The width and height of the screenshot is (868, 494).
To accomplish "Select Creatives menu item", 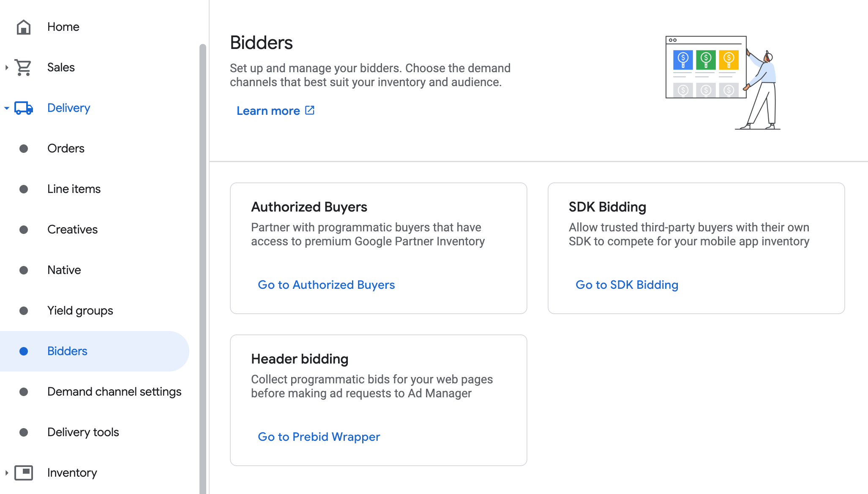I will click(x=72, y=230).
